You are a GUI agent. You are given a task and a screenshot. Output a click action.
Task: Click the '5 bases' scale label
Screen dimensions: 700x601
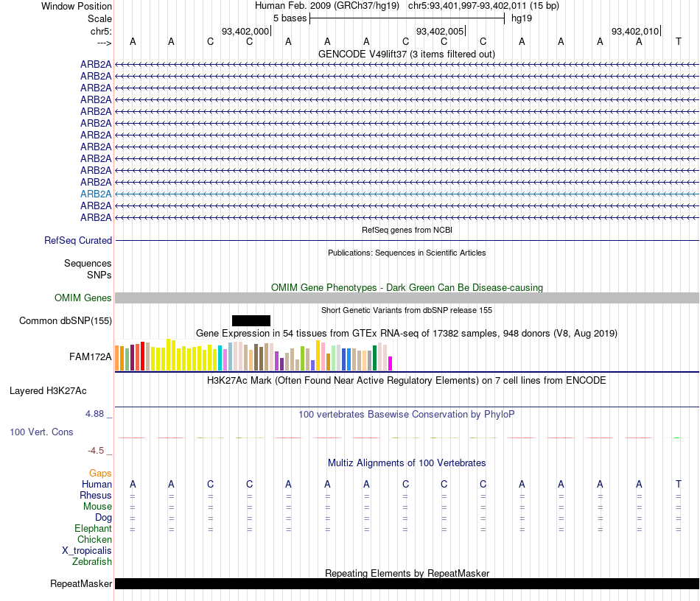pos(290,18)
